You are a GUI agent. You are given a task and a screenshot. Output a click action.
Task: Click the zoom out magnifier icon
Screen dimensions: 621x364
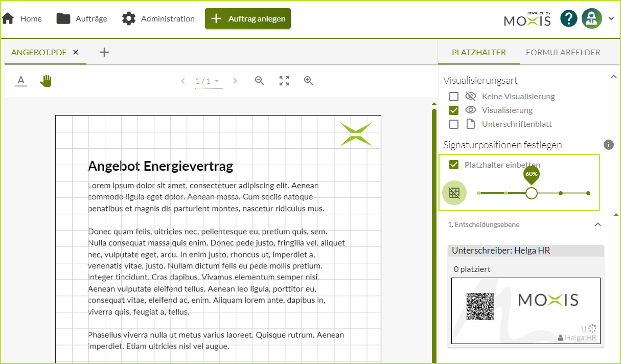[259, 81]
